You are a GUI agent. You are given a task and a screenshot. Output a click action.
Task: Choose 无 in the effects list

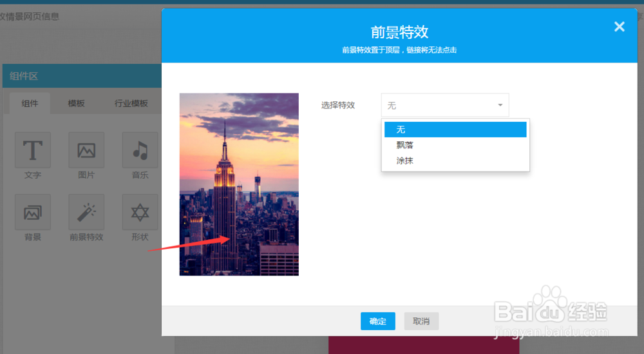coord(455,130)
